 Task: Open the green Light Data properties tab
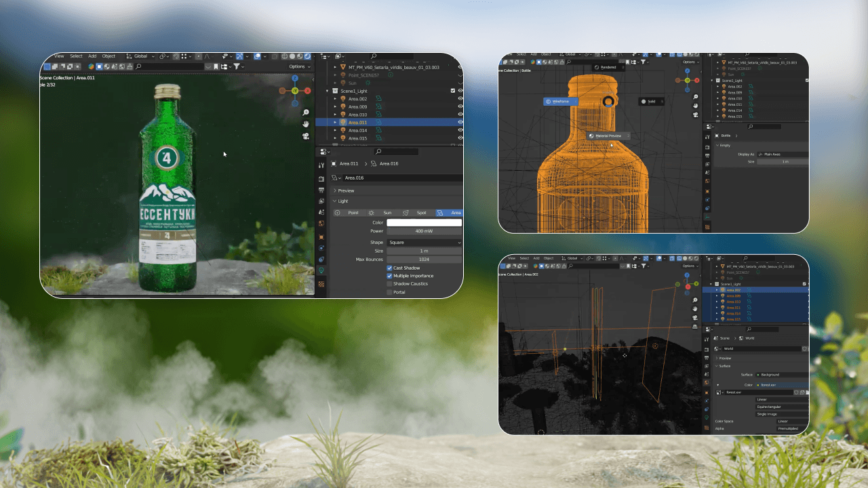click(x=321, y=270)
